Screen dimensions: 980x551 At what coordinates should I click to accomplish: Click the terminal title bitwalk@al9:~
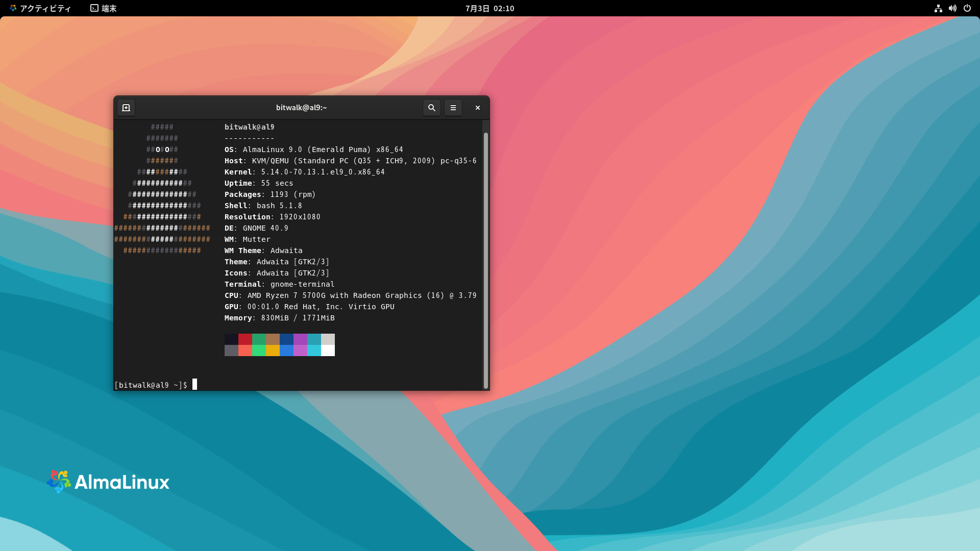pyautogui.click(x=301, y=108)
